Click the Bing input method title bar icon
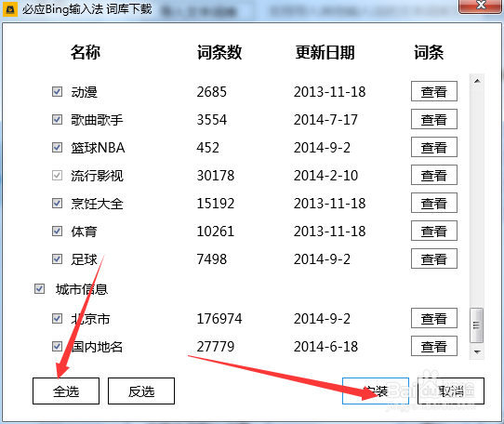The width and height of the screenshot is (504, 424). [10, 9]
